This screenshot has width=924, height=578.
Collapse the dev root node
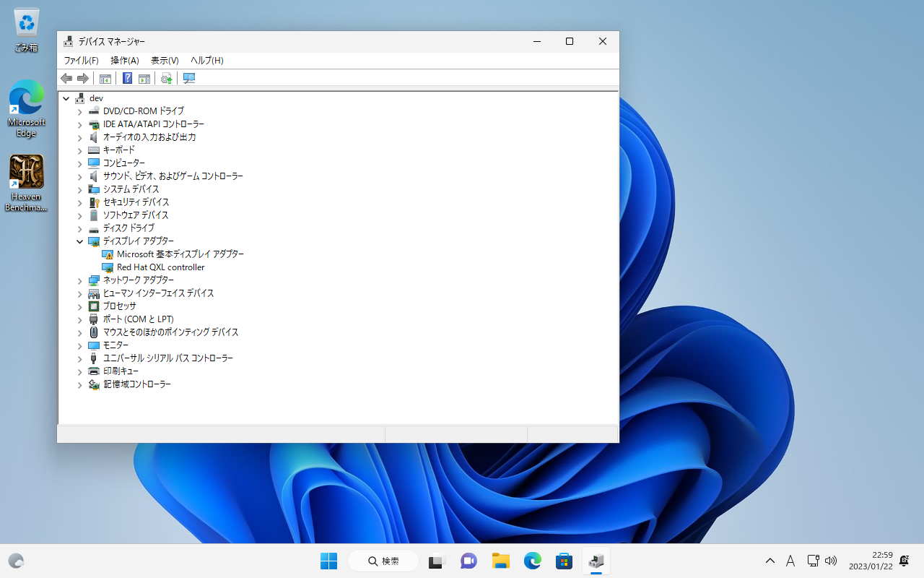click(x=66, y=98)
